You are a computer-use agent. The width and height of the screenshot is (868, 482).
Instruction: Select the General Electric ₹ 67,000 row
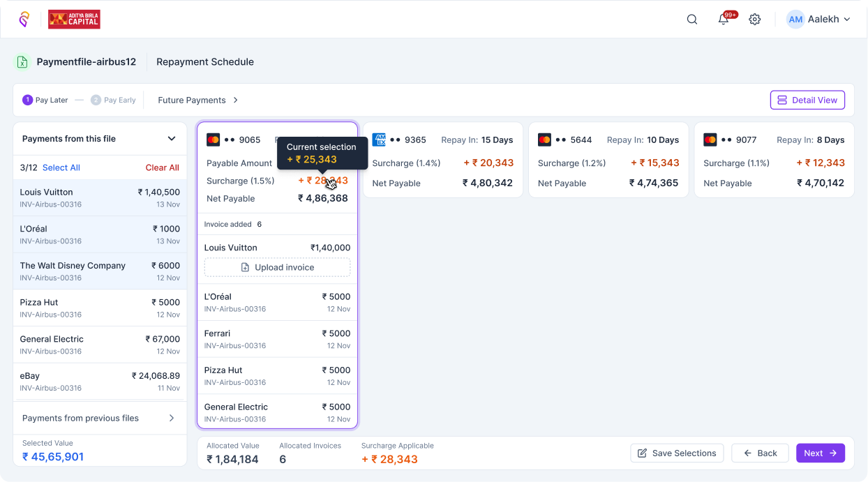click(100, 345)
